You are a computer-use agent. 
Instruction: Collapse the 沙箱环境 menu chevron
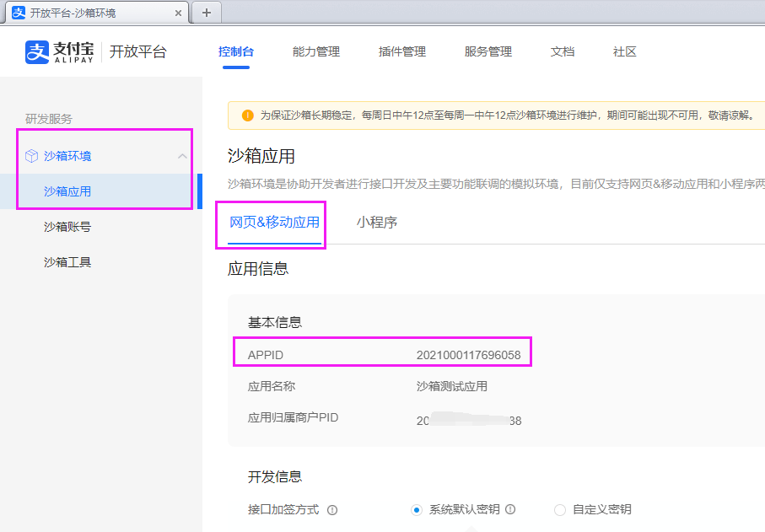coord(182,156)
